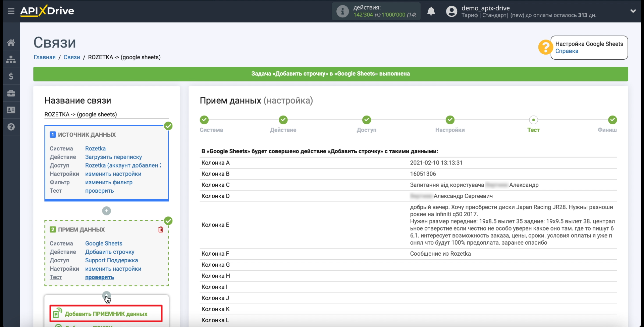Viewport: 644px width, 327px height.
Task: Click the ApiX-Drive logo
Action: point(47,11)
